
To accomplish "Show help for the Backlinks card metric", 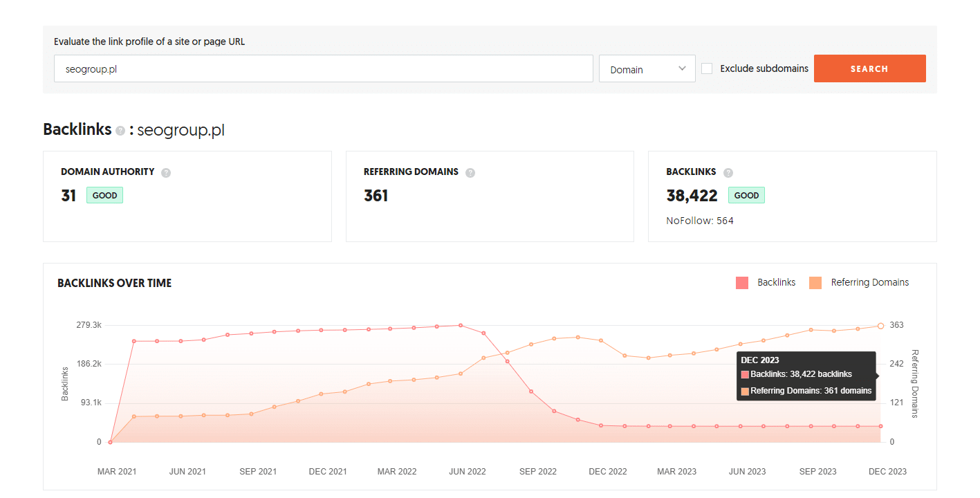I will click(728, 173).
